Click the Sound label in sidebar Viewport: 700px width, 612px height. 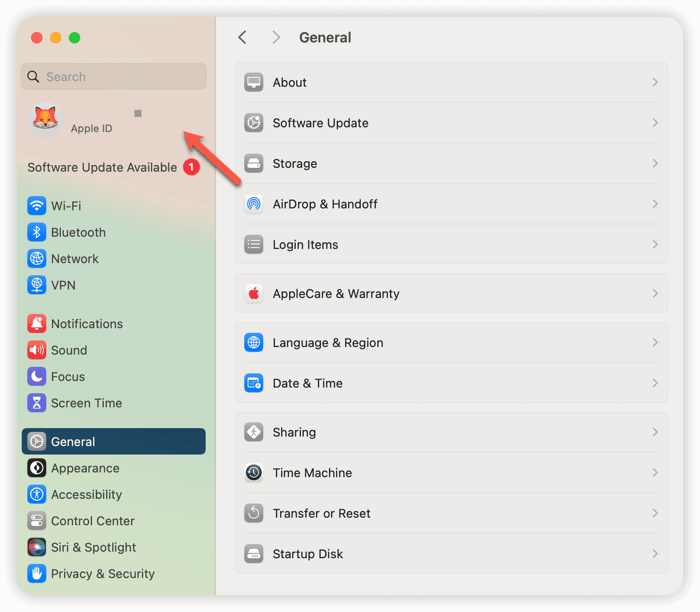click(x=69, y=350)
